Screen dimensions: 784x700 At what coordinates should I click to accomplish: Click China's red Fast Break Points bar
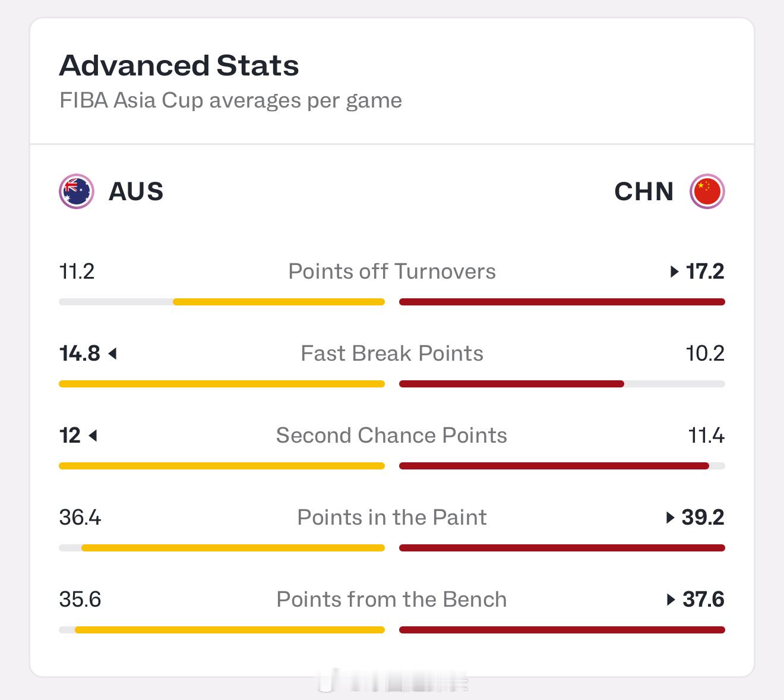pos(511,384)
